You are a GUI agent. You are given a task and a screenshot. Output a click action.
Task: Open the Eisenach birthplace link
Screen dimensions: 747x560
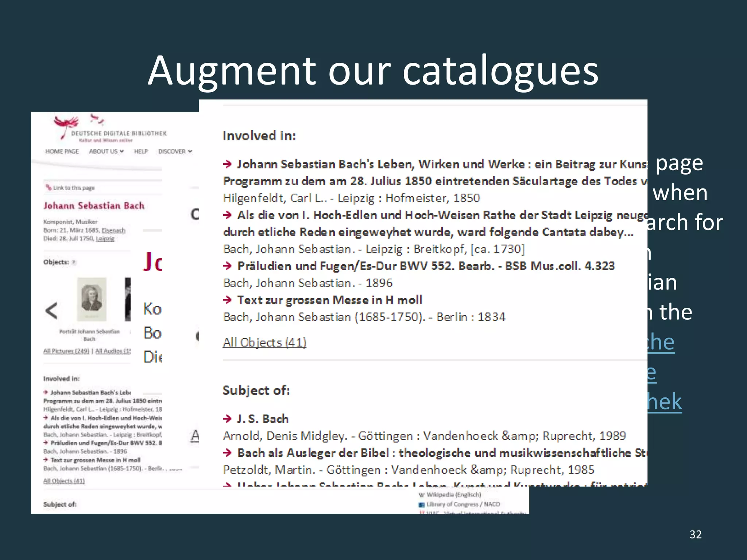coord(113,230)
